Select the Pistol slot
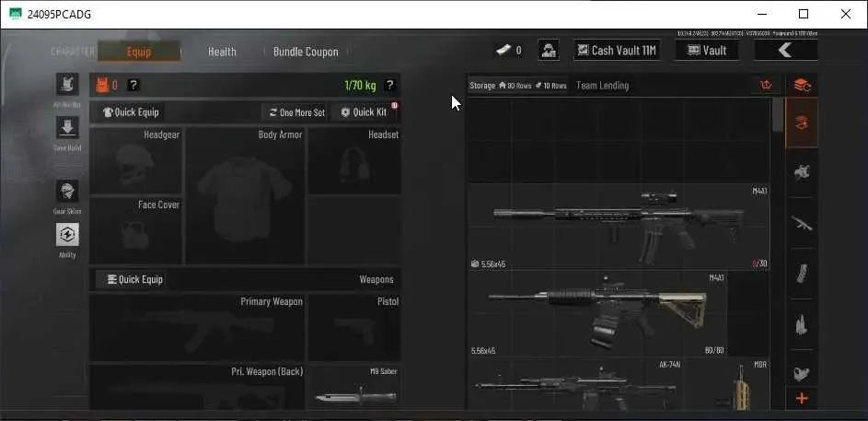Viewport: 868px width, 421px height. (x=354, y=328)
